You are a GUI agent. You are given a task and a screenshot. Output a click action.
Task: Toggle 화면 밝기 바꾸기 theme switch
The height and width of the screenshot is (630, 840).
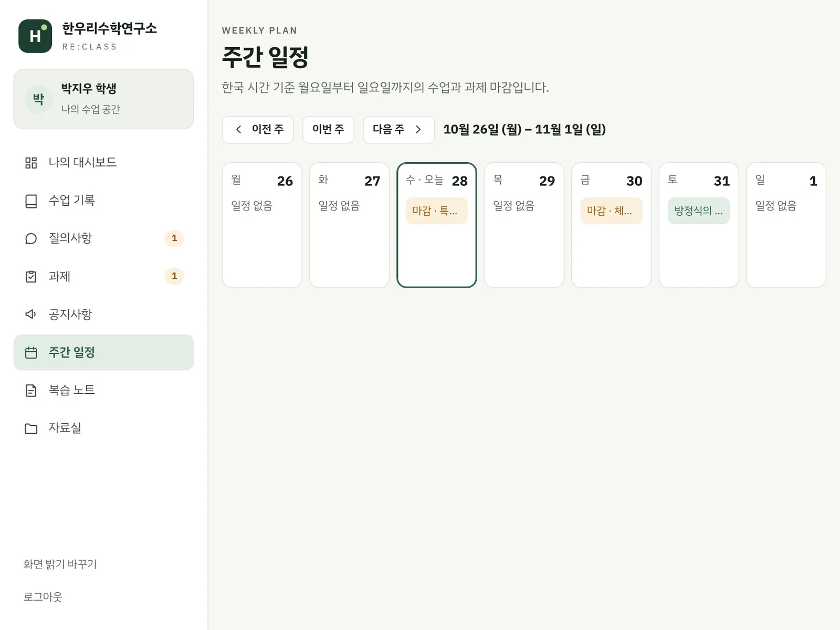tap(60, 564)
